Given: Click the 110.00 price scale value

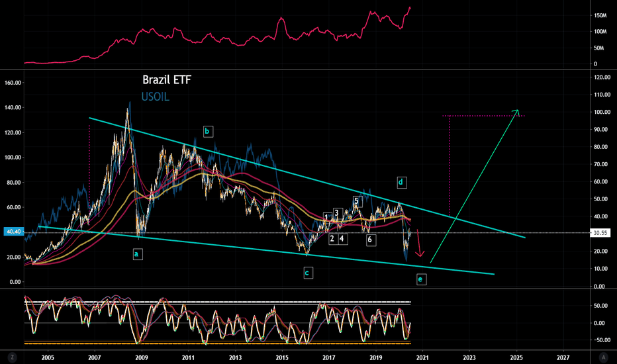Looking at the screenshot, I should (x=602, y=95).
